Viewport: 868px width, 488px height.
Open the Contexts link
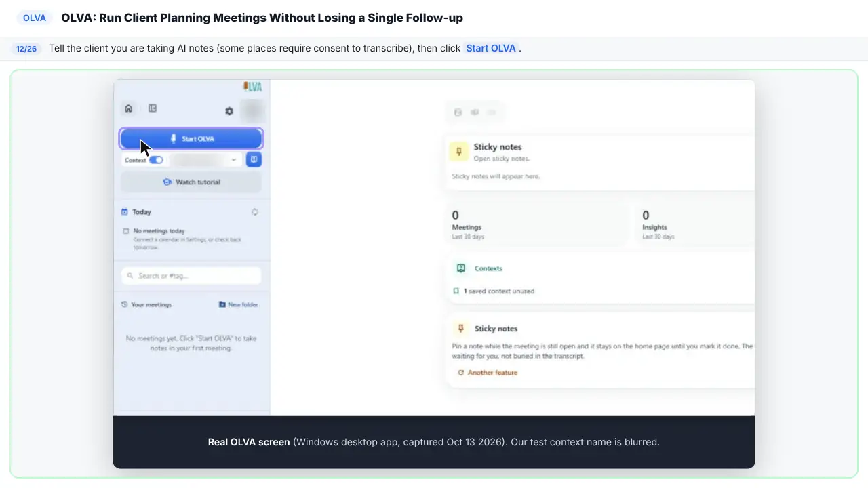coord(488,268)
